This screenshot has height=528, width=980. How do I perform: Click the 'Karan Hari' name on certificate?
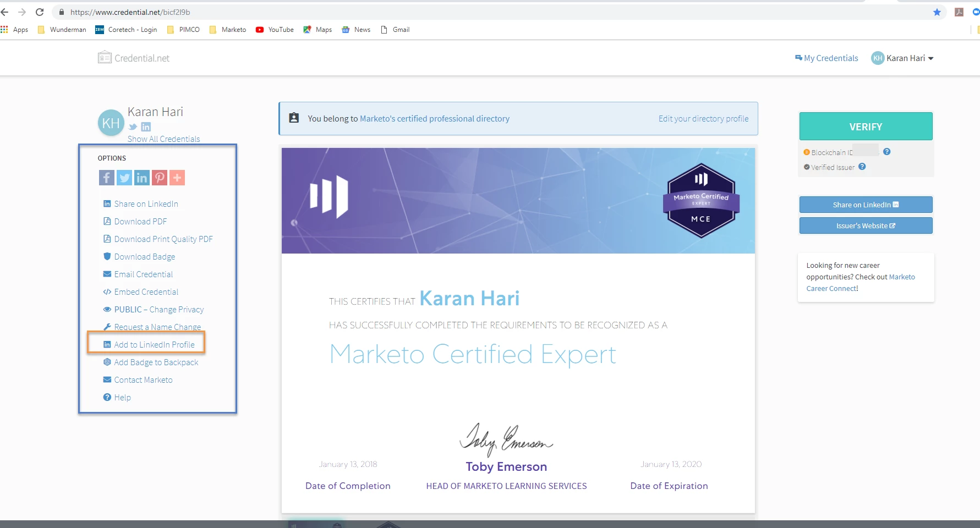point(469,299)
